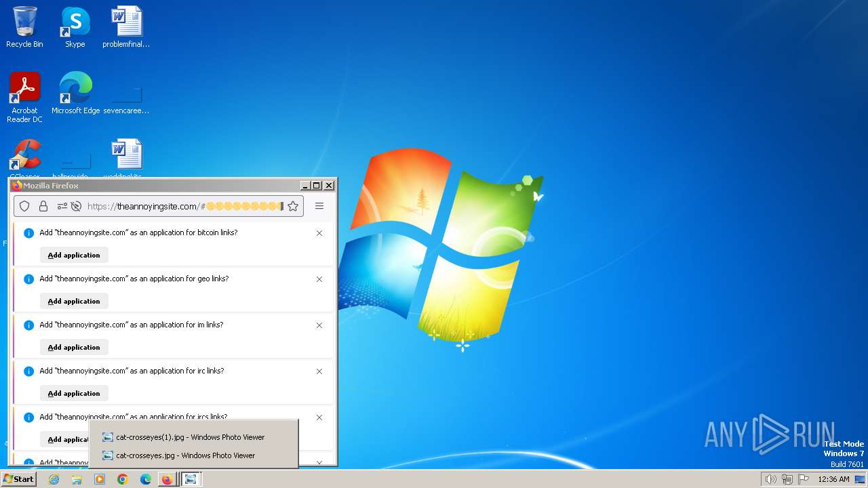Viewport: 868px width, 488px height.
Task: Open Windows Media Player from the taskbar
Action: (100, 479)
